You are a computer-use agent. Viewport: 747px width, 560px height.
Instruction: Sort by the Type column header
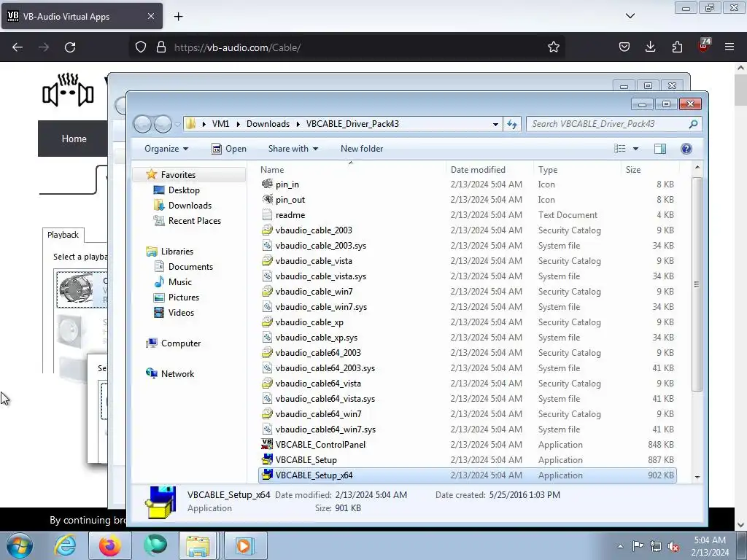[577, 169]
